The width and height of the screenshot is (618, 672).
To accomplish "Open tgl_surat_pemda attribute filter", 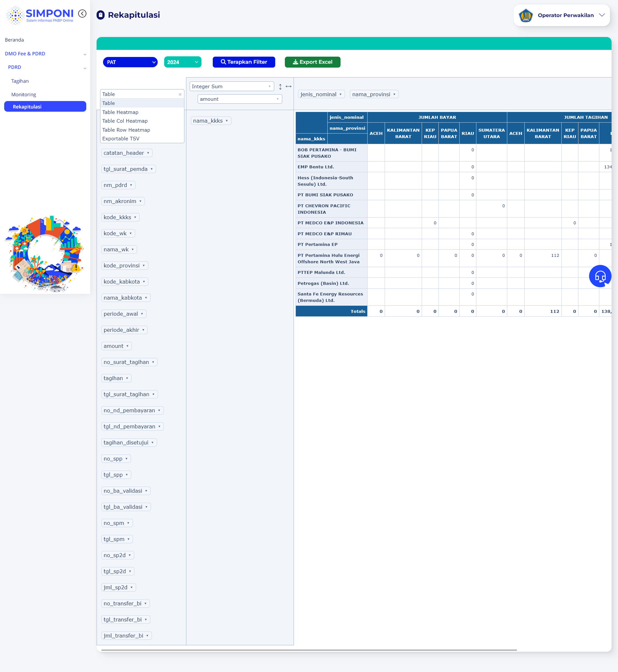I will 152,169.
